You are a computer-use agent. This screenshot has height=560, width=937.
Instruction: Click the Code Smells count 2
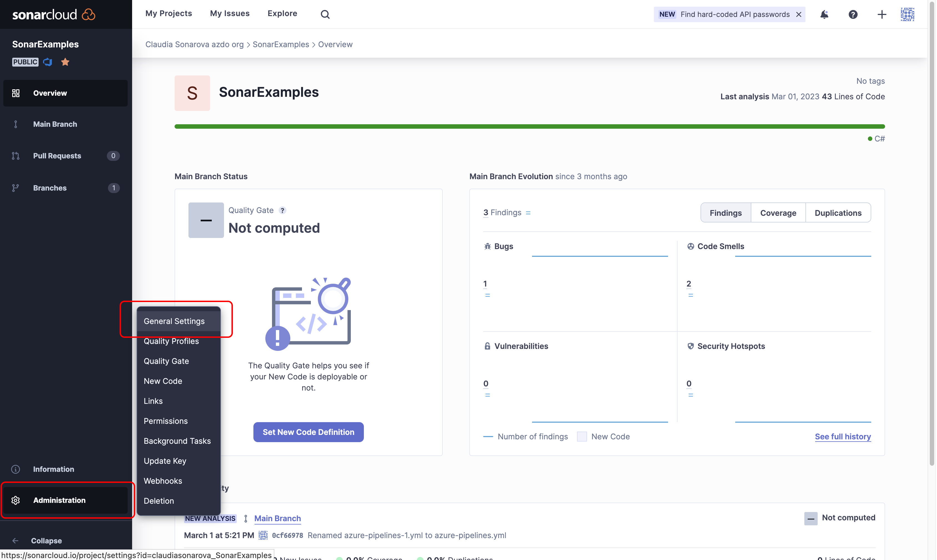(689, 284)
